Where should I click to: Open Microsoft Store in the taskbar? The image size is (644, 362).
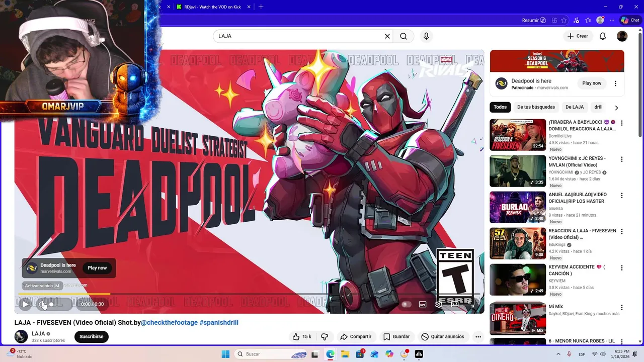tap(360, 354)
